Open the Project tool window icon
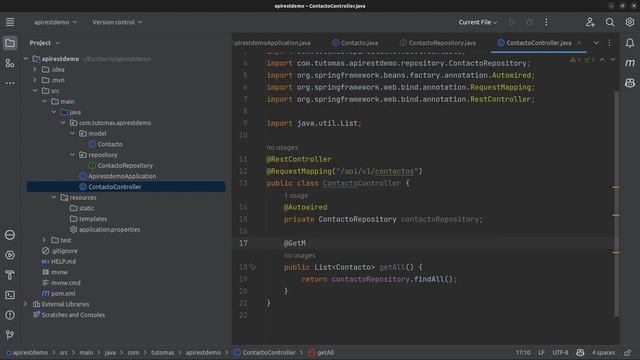 tap(10, 43)
